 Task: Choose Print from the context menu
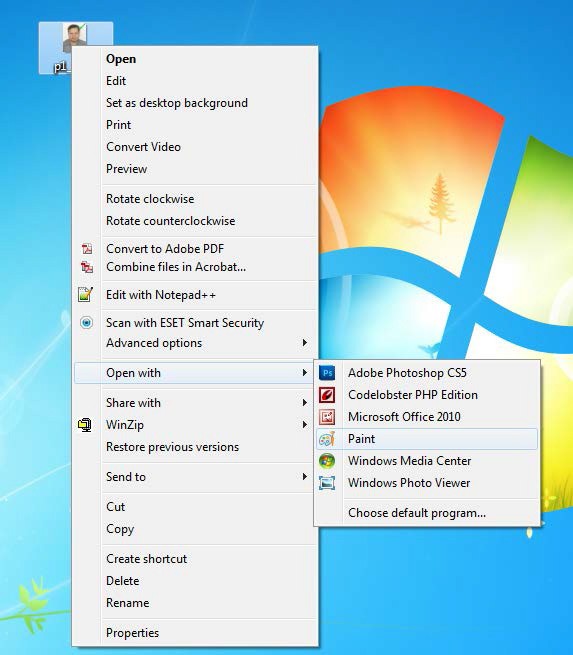(195, 125)
